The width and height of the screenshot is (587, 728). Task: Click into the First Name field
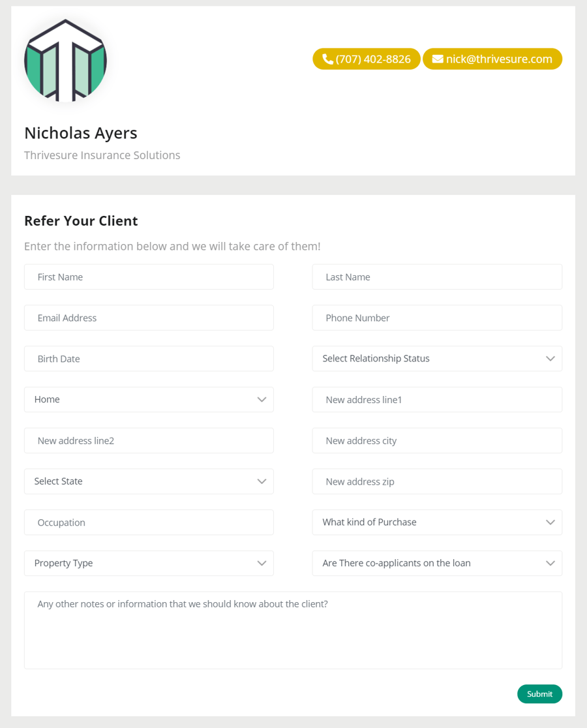pyautogui.click(x=149, y=277)
